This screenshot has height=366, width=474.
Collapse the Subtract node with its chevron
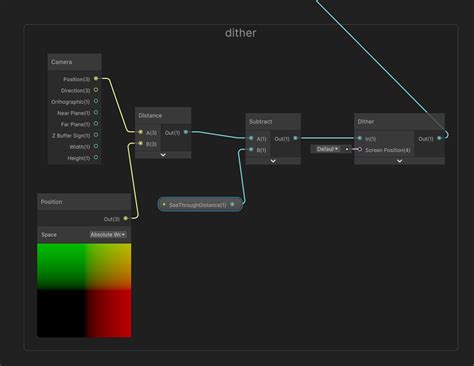click(273, 161)
